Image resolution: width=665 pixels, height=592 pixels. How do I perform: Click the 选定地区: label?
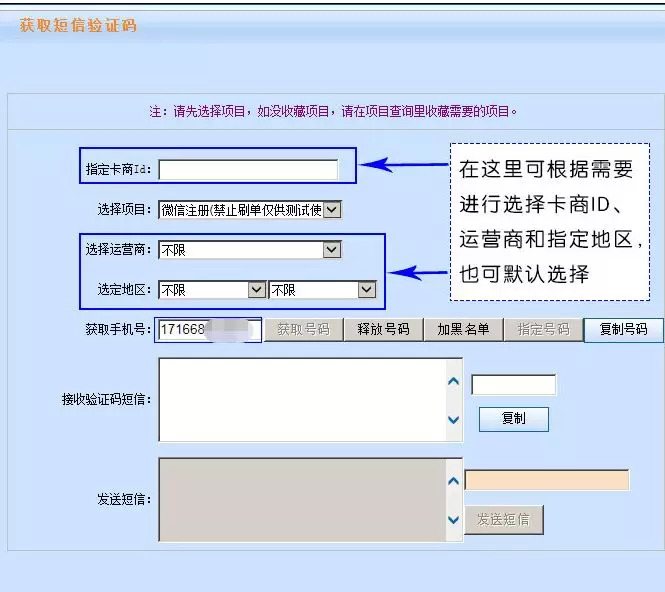point(124,290)
